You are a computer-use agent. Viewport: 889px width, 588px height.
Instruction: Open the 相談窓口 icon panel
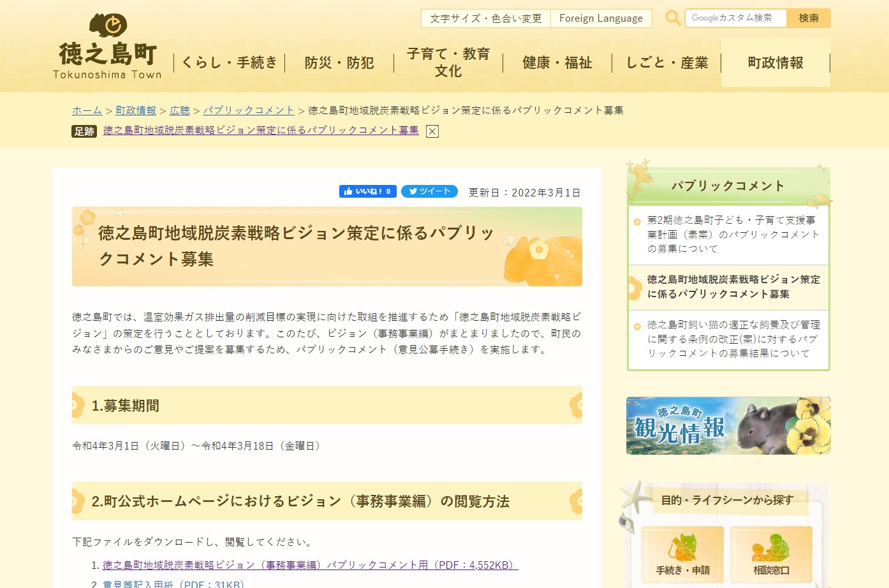(x=772, y=554)
